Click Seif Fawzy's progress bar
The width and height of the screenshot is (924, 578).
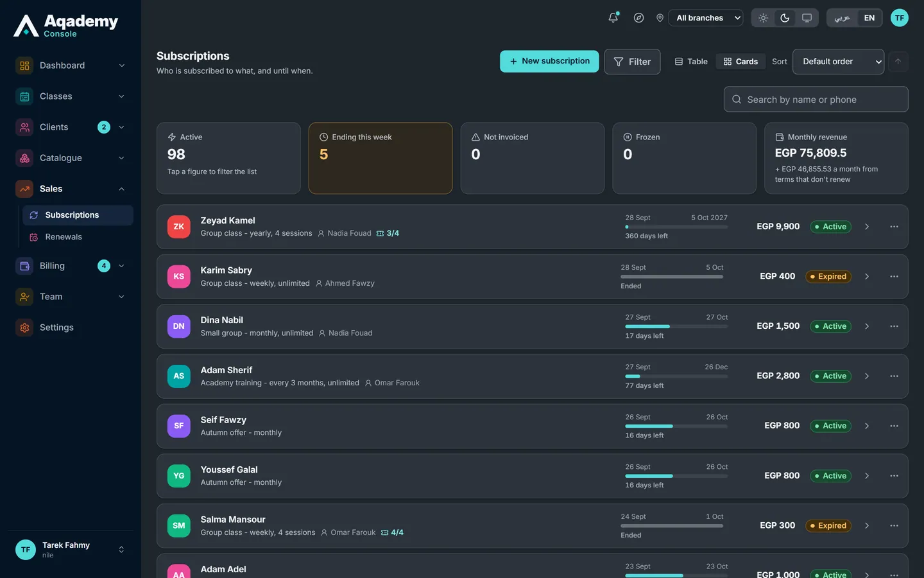pos(676,426)
